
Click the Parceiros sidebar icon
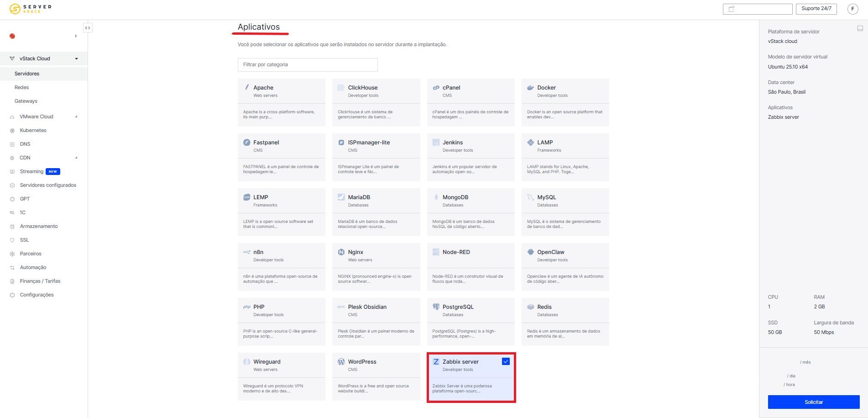point(12,254)
